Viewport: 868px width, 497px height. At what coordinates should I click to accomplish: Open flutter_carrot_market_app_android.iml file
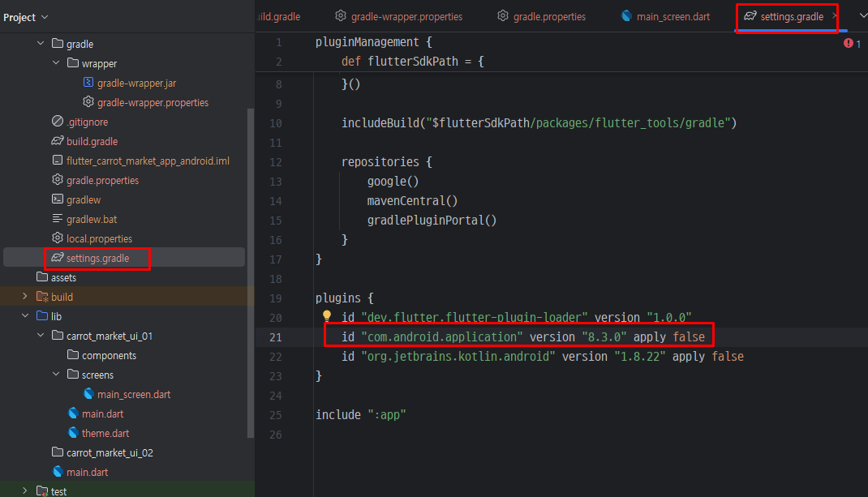pyautogui.click(x=148, y=161)
